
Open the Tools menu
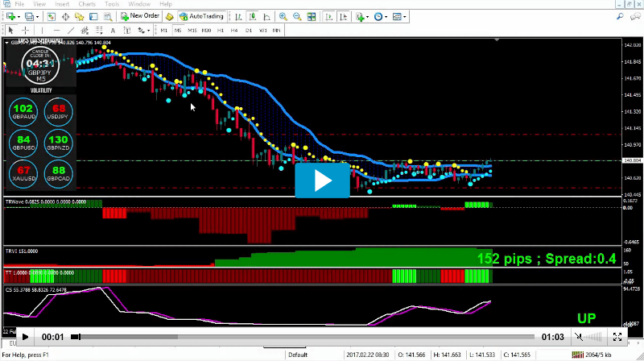tap(112, 4)
